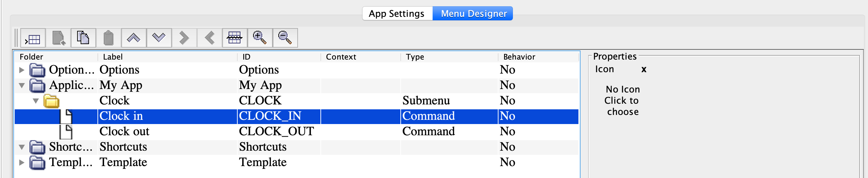Click the insert row toolbar icon
Screen dimensions: 868x178
33,38
